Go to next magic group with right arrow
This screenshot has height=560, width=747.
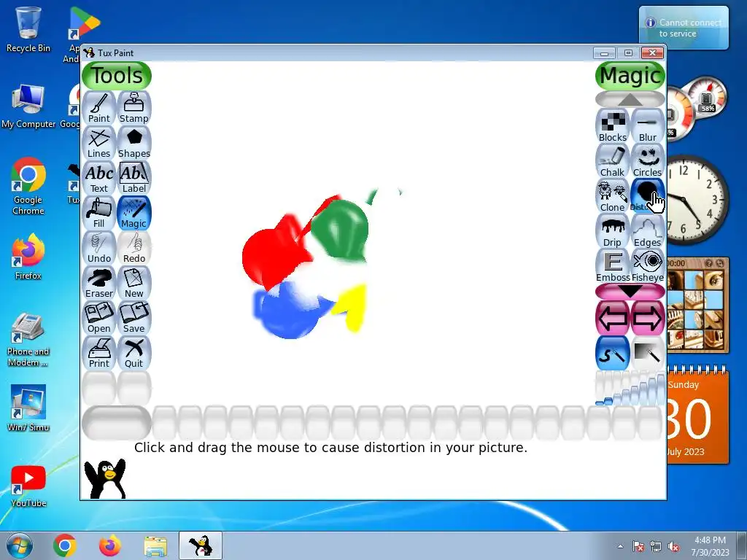click(x=648, y=318)
